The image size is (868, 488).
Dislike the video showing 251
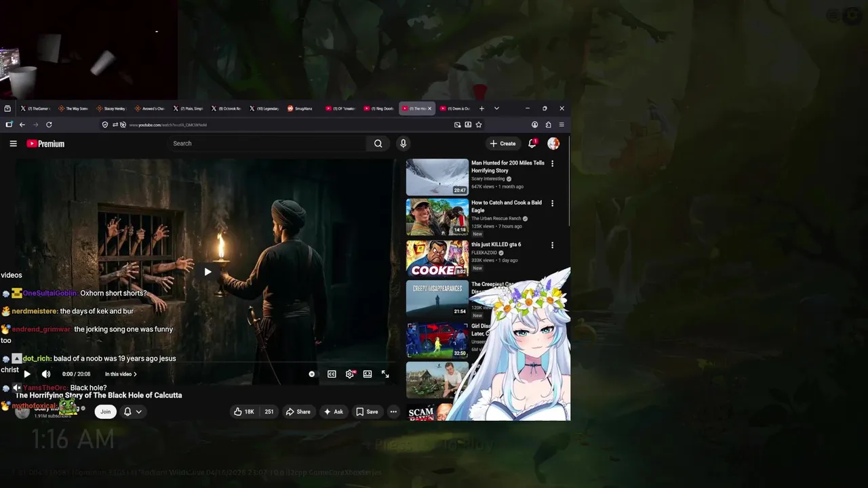click(x=269, y=411)
